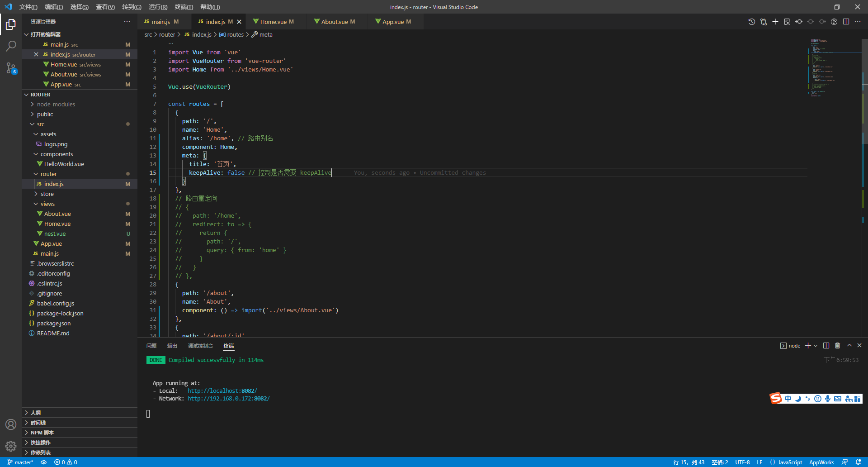
Task: Split the terminal panel
Action: 826,346
